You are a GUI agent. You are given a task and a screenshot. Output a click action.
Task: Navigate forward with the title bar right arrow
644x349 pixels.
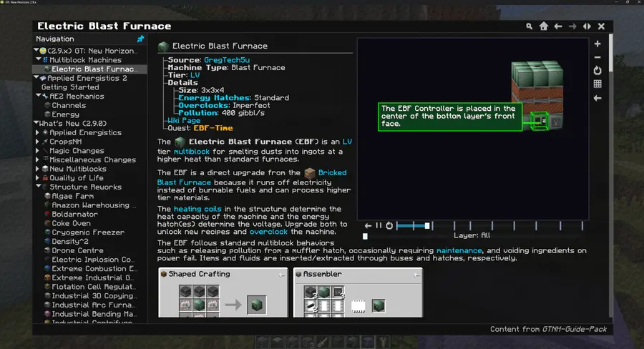point(572,26)
